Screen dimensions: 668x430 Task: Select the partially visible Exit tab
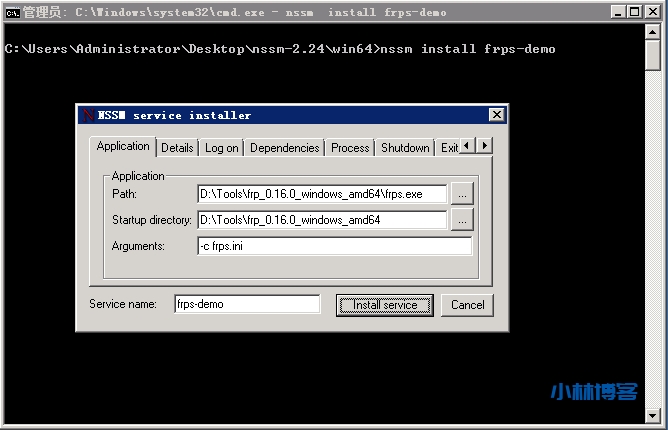click(448, 148)
